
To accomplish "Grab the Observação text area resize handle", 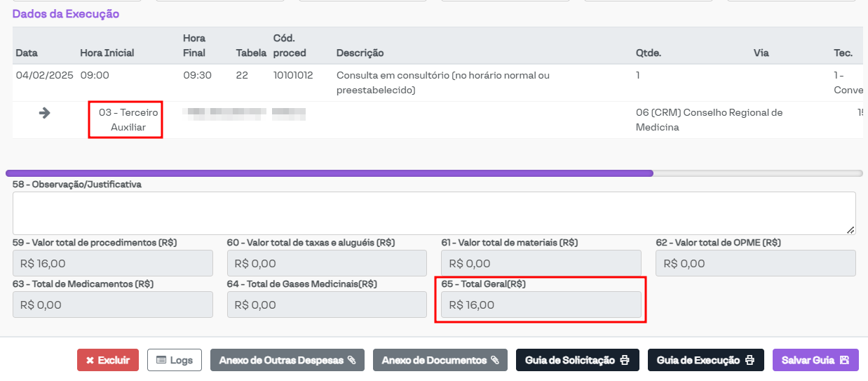I will click(850, 229).
